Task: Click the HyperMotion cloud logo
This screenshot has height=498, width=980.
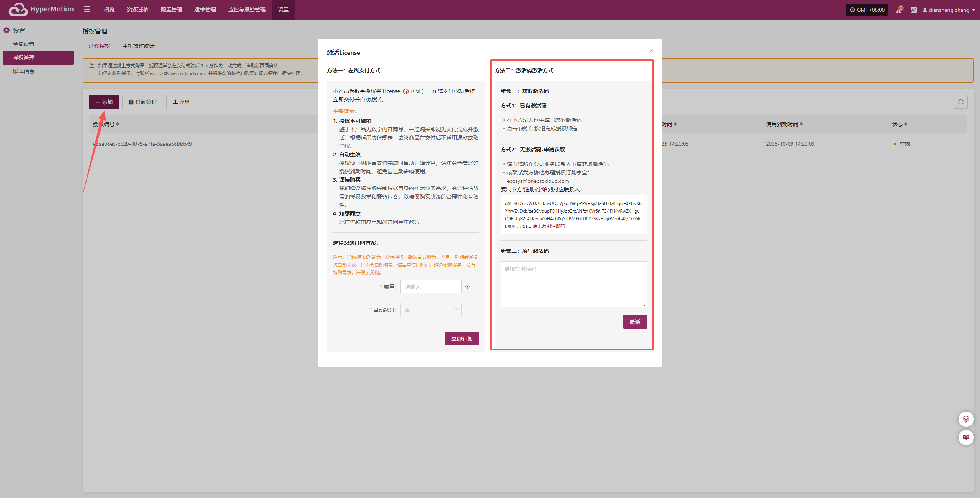Action: point(18,10)
